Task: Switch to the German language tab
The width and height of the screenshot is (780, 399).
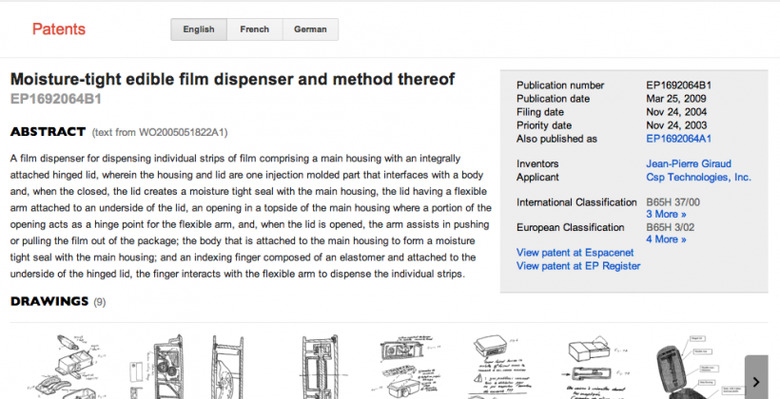Action: click(310, 29)
